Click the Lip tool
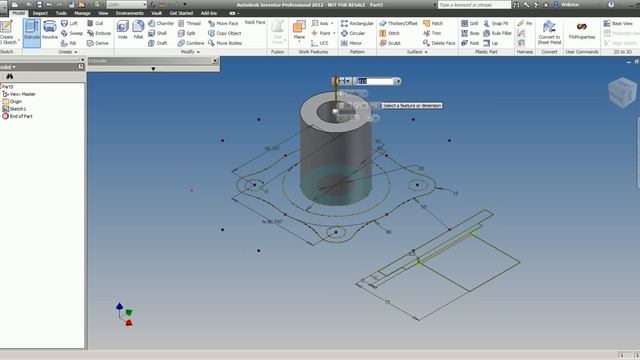The image size is (640, 360). (x=491, y=43)
